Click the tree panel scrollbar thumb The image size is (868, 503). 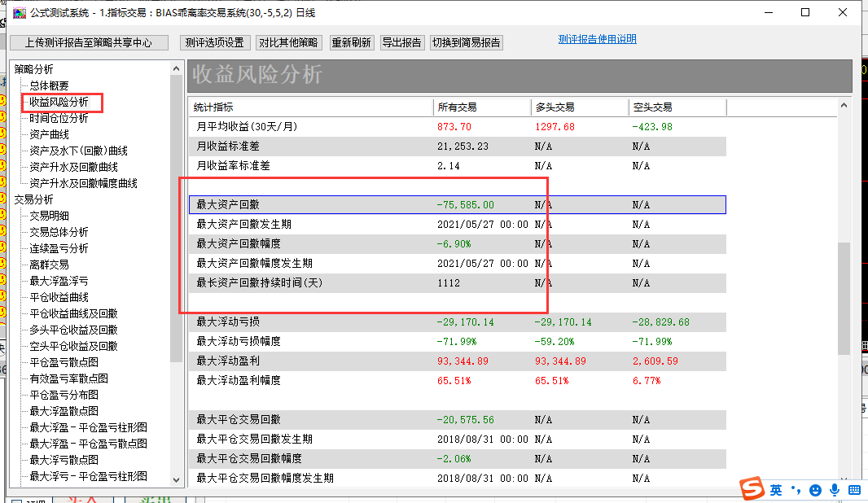click(x=176, y=219)
